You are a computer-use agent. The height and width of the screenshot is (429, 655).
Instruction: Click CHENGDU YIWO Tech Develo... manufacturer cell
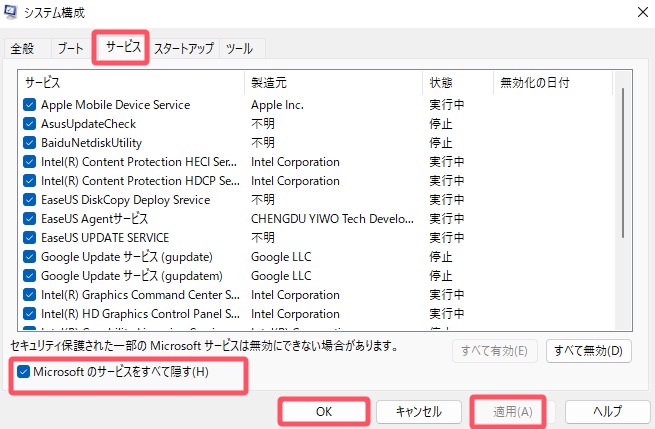[333, 219]
